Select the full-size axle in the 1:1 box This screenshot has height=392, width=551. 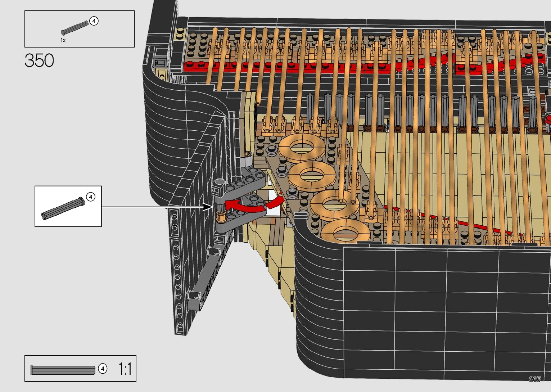(63, 370)
